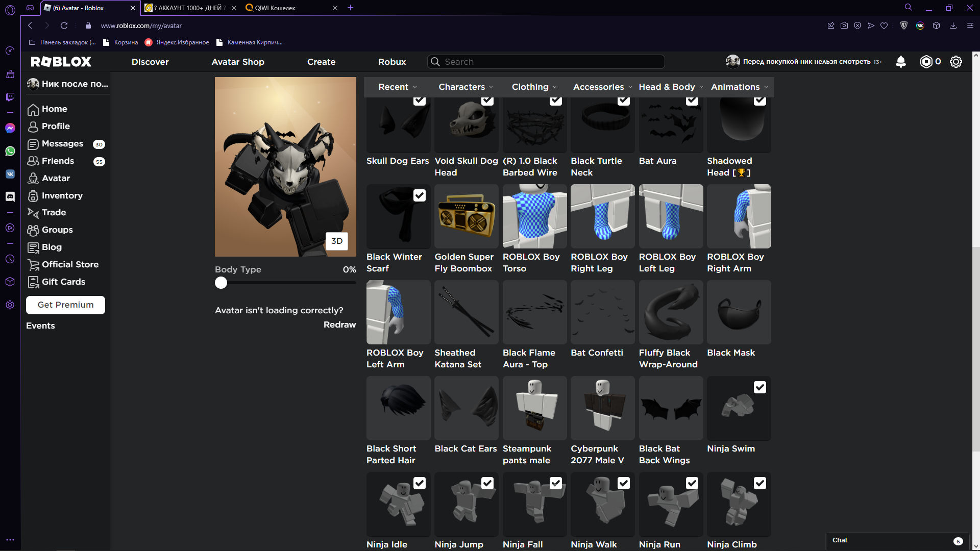The height and width of the screenshot is (551, 980).
Task: Open the Groups sidebar icon
Action: 33,230
